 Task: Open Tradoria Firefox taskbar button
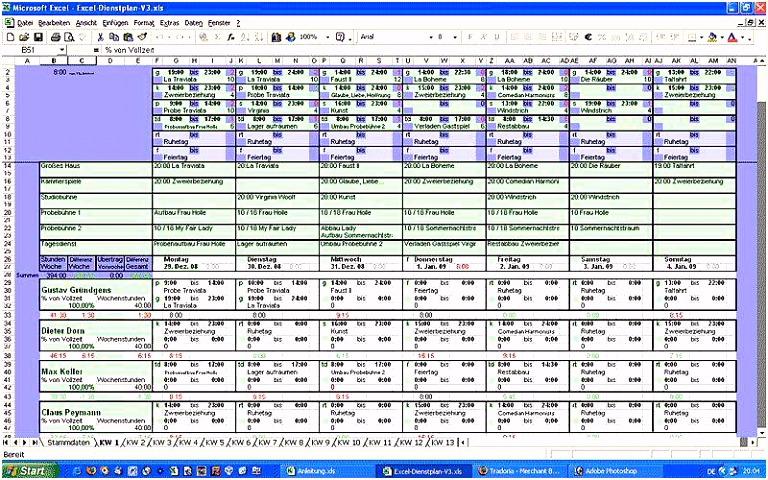[x=519, y=471]
